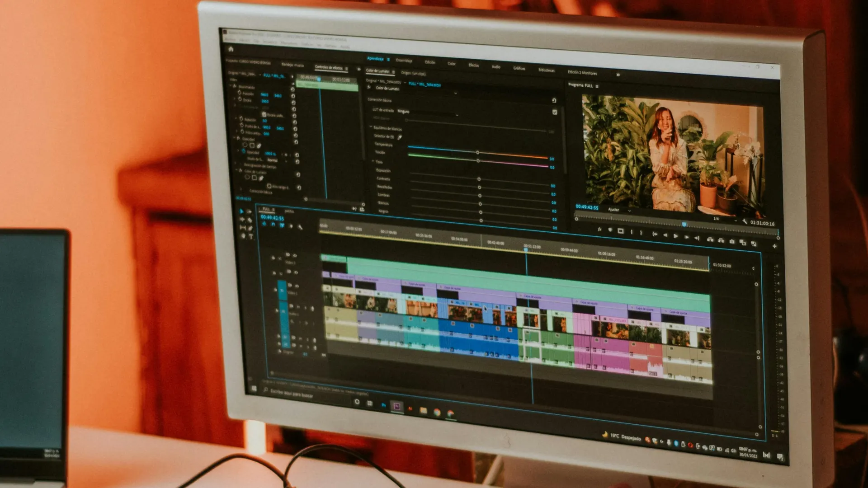868x488 pixels.
Task: Click the Temperatura slider handle in Lumetri
Action: click(x=478, y=153)
